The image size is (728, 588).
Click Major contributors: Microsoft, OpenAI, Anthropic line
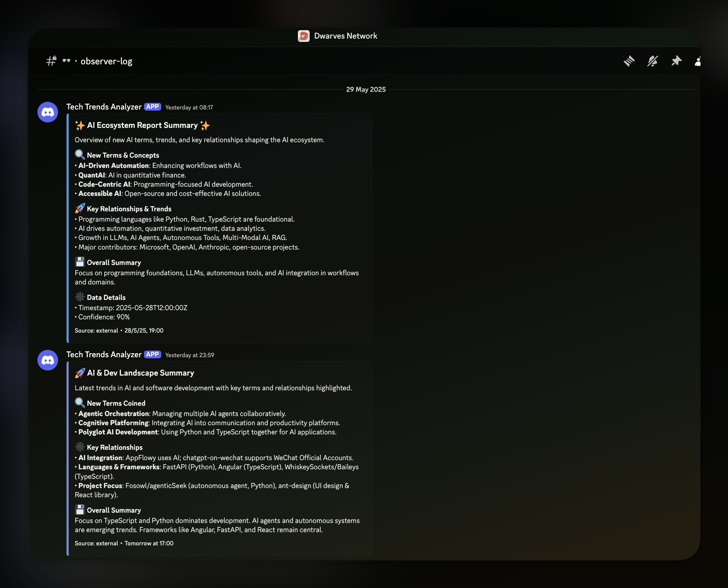tap(187, 247)
